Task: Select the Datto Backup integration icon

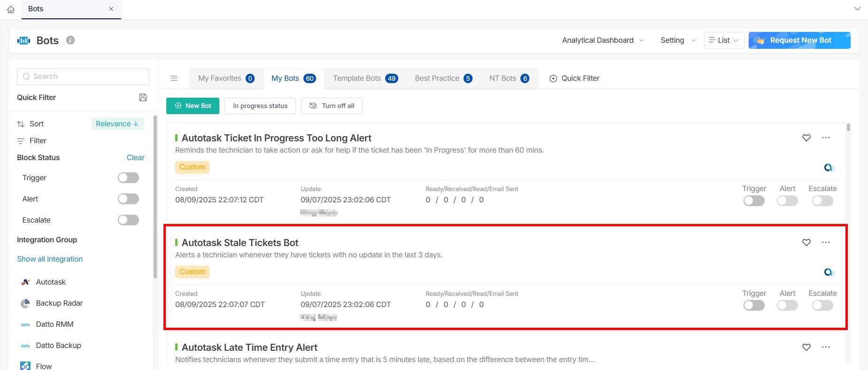Action: pyautogui.click(x=25, y=346)
